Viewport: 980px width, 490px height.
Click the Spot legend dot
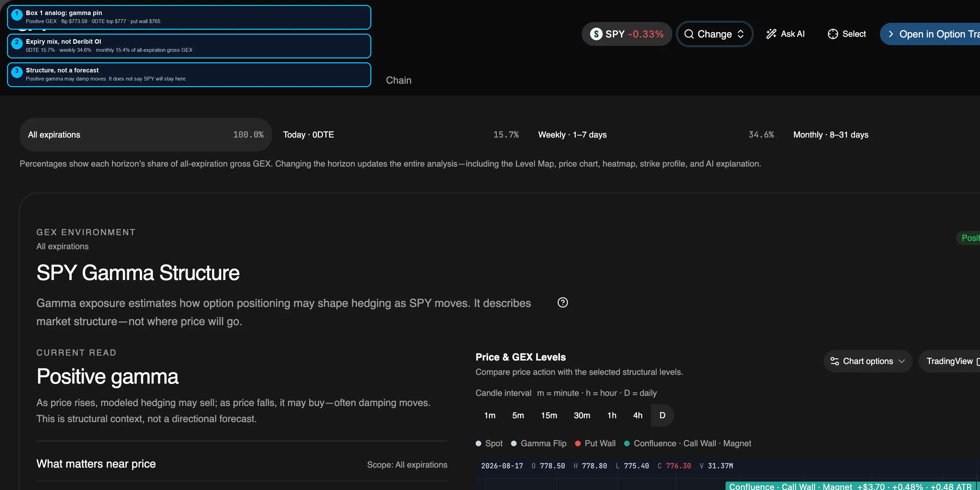tap(478, 443)
